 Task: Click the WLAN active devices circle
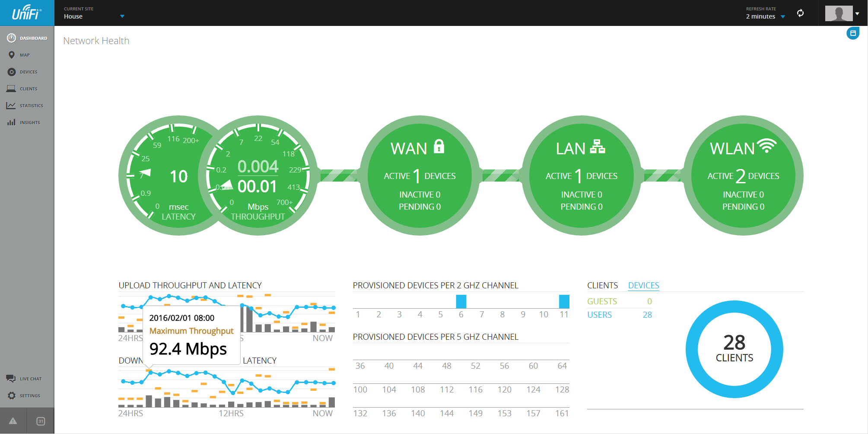pos(743,176)
